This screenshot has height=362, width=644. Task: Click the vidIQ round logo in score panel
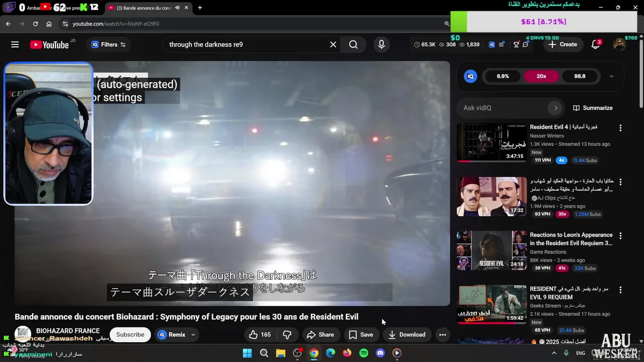(470, 76)
